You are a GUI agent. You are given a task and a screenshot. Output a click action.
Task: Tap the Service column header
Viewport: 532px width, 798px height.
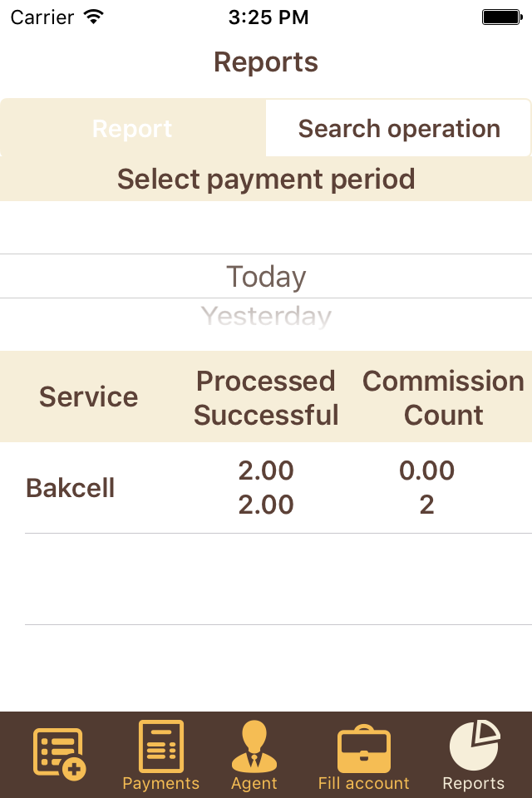[88, 397]
